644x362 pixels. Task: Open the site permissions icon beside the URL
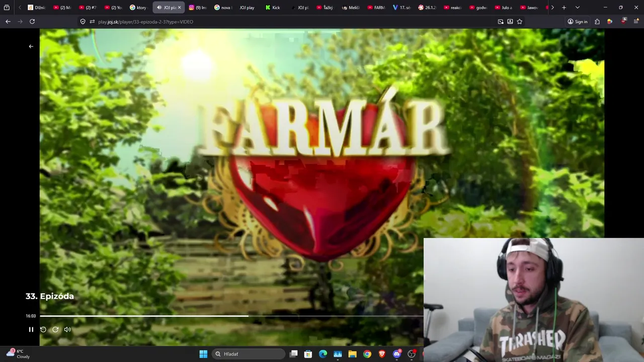tap(92, 22)
